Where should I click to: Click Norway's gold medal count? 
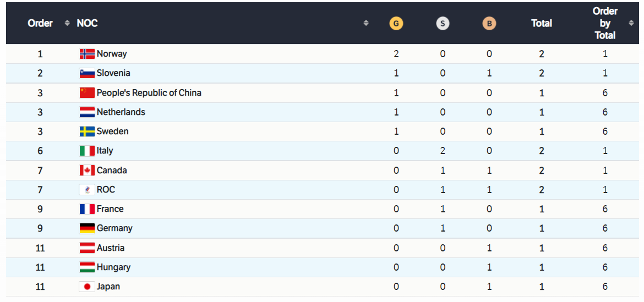396,54
